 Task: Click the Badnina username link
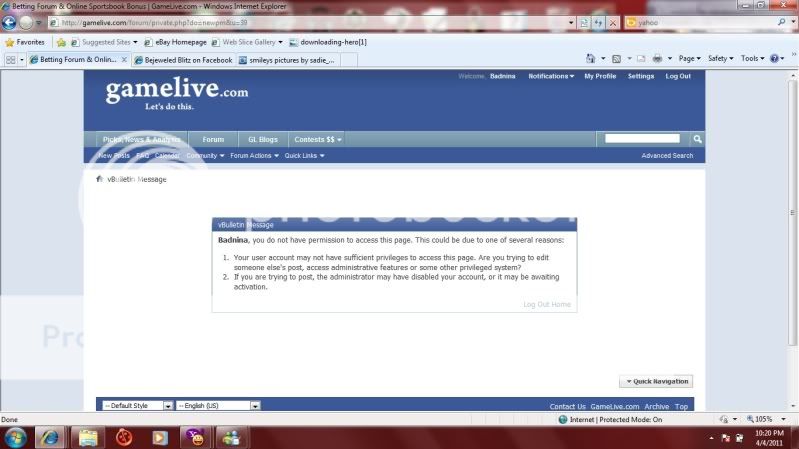[x=502, y=76]
